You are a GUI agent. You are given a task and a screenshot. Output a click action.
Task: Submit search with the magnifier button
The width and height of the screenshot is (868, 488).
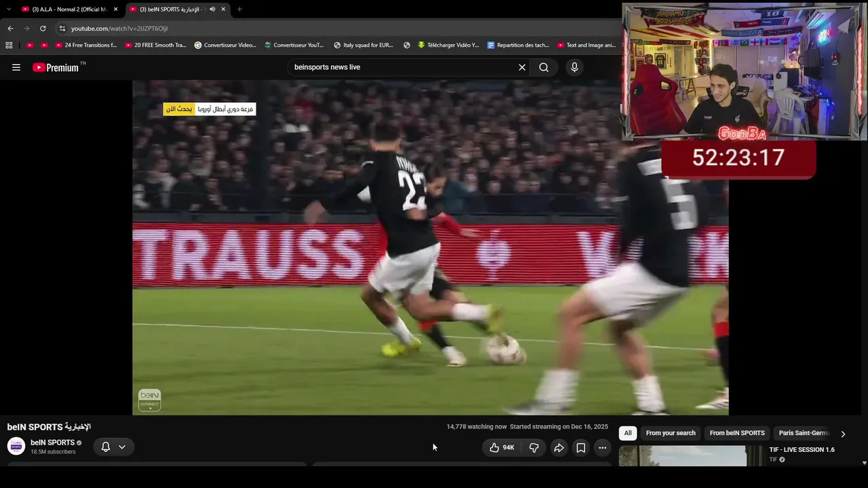coord(544,67)
